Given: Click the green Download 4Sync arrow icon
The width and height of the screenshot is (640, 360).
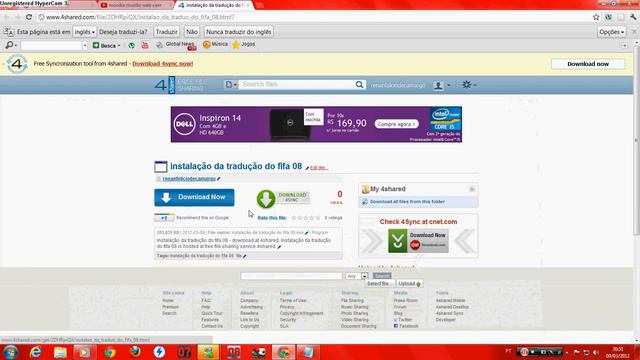Looking at the screenshot, I should (266, 199).
